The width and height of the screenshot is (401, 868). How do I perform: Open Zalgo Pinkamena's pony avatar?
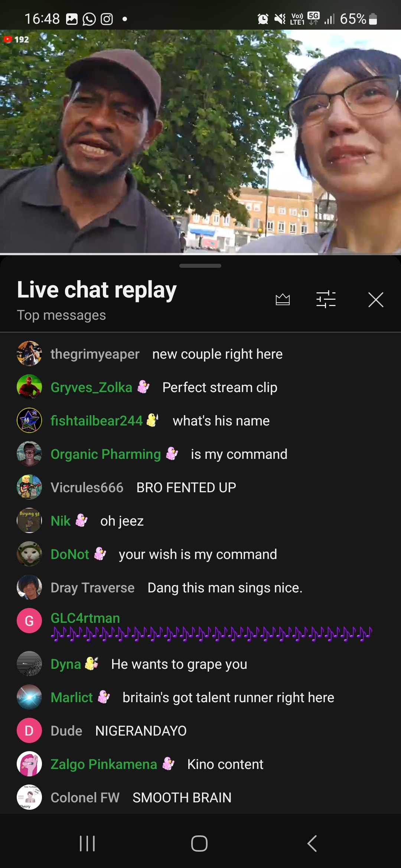[x=29, y=764]
